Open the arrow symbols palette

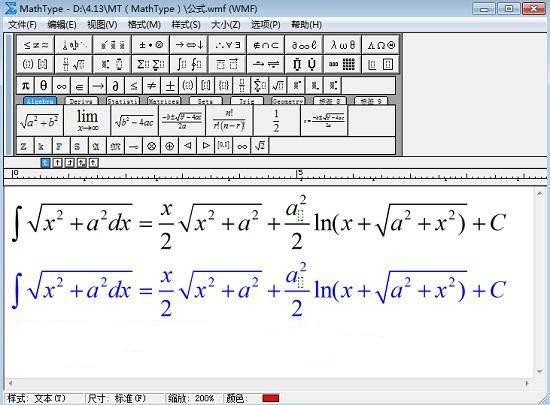coord(189,45)
